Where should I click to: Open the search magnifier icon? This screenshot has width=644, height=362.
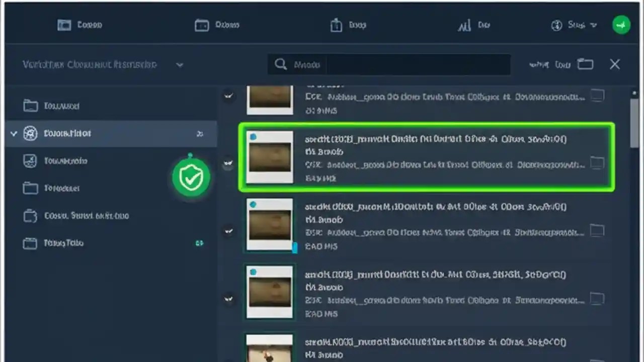[x=281, y=64]
